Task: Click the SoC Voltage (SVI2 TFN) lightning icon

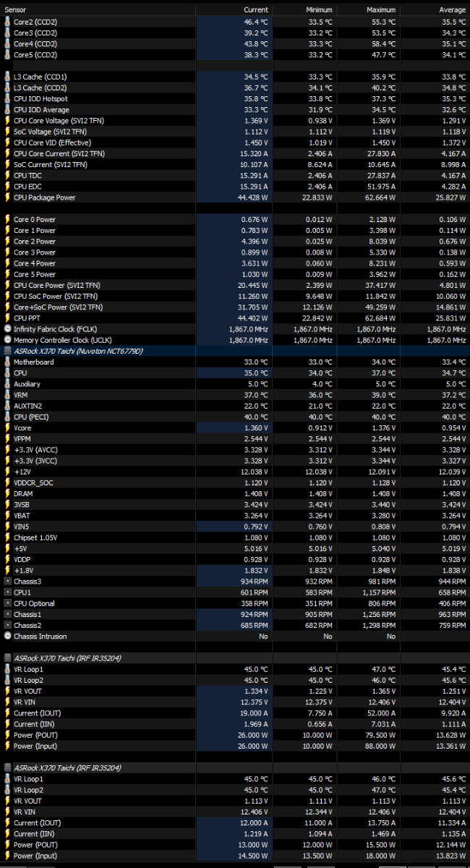Action: tap(8, 132)
